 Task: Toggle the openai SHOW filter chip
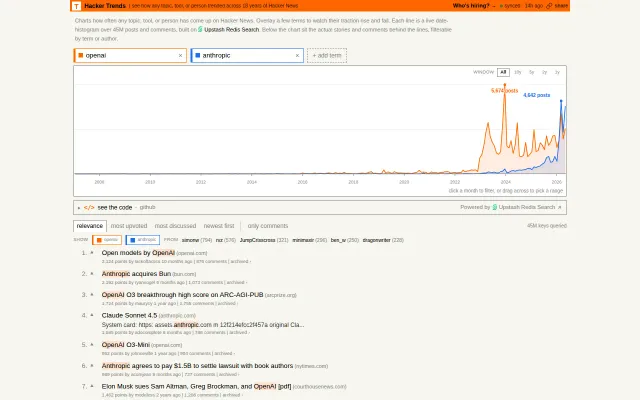[107, 240]
